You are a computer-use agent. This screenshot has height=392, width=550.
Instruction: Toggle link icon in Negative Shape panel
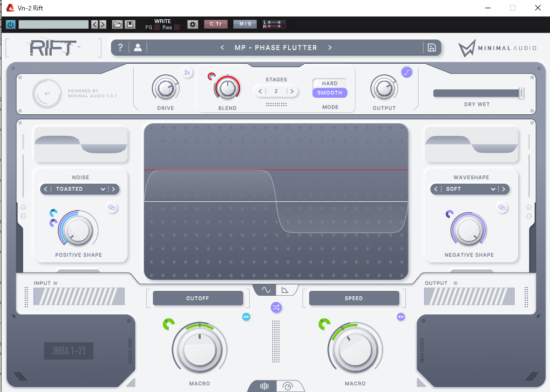[x=502, y=208]
